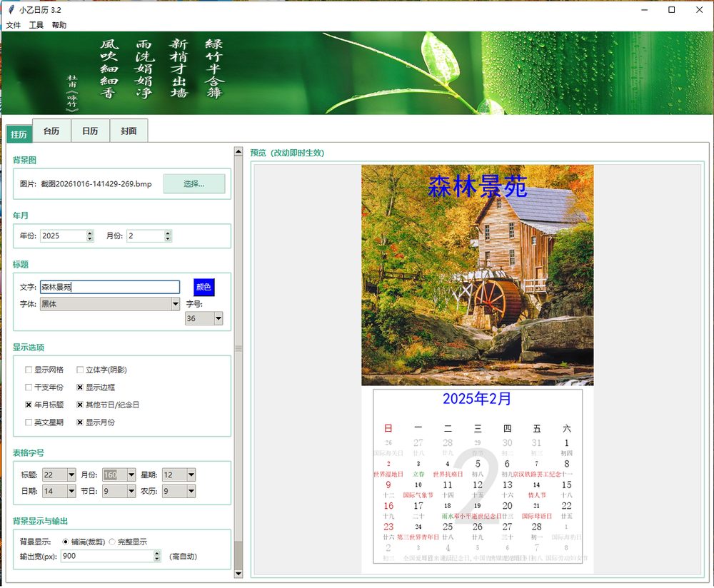Click day 28 in the preview calendar
This screenshot has width=714, height=588.
tap(537, 527)
